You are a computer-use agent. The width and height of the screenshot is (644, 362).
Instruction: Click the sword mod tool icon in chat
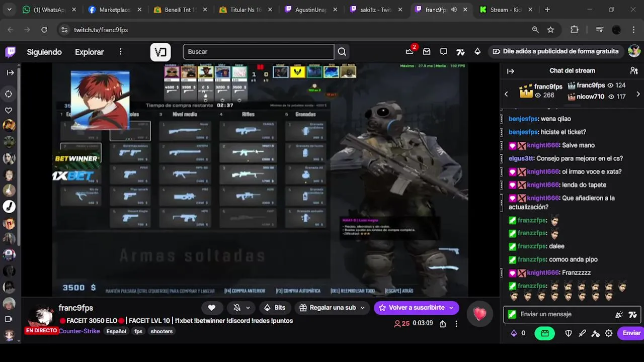[x=582, y=333]
